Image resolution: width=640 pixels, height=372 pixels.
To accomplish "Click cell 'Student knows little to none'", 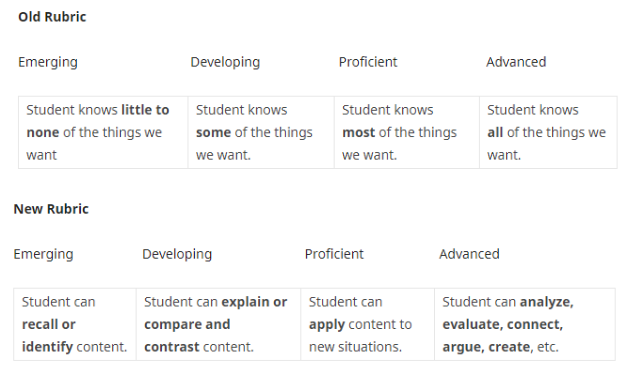I will tap(103, 132).
